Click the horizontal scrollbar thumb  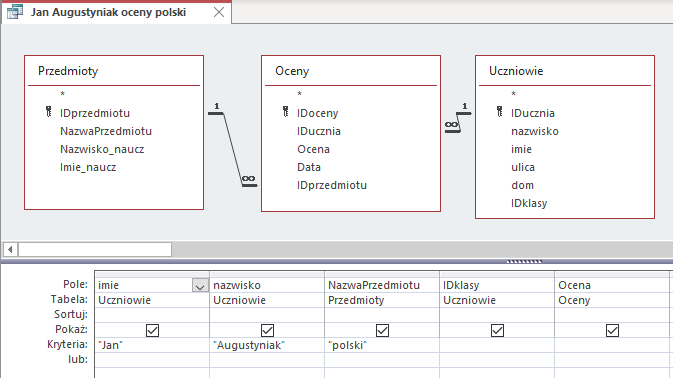(95, 249)
